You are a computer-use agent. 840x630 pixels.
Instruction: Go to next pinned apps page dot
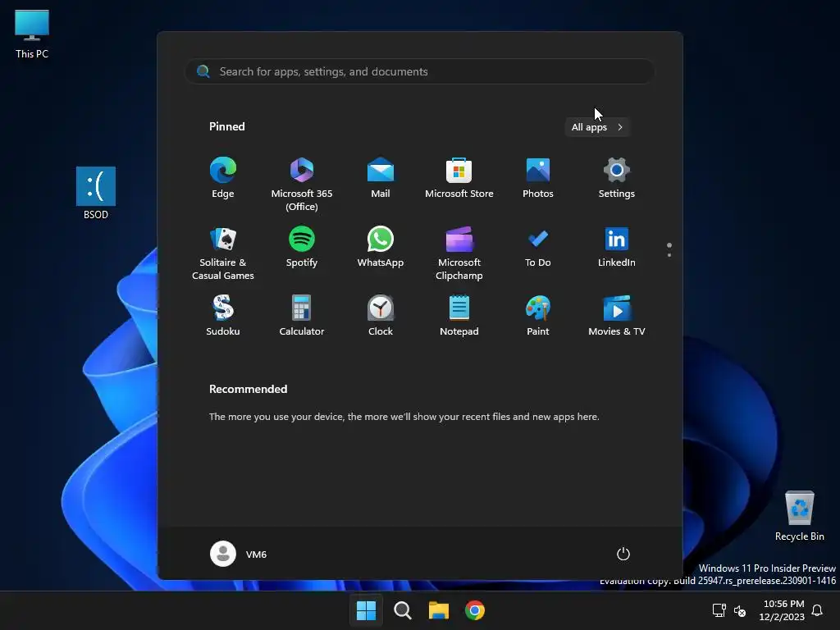669,255
